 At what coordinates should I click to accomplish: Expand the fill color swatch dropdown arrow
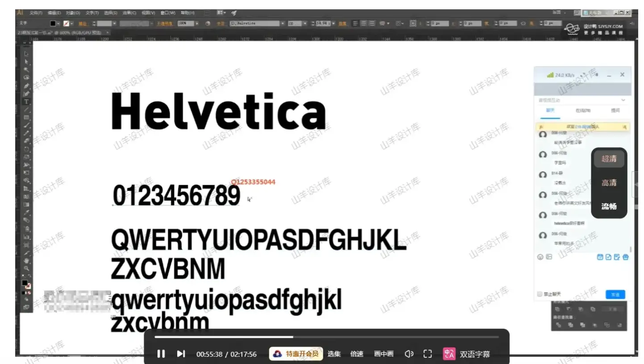(x=58, y=23)
